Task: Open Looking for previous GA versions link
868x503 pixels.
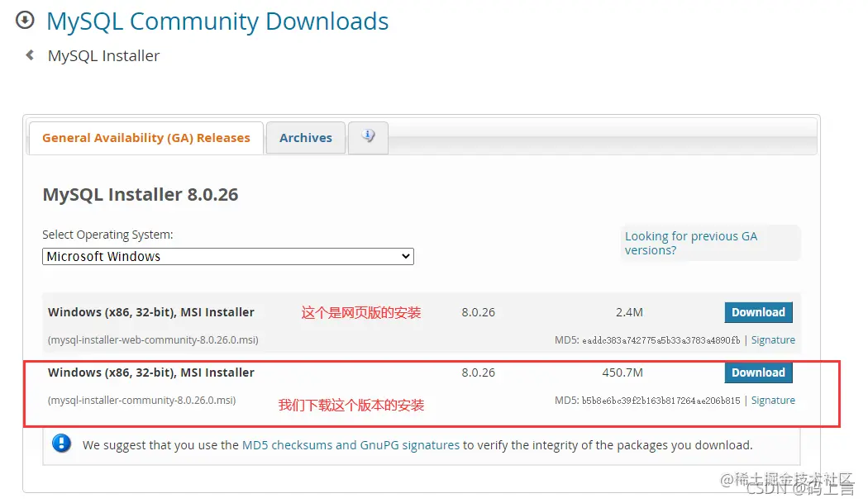Action: 691,243
